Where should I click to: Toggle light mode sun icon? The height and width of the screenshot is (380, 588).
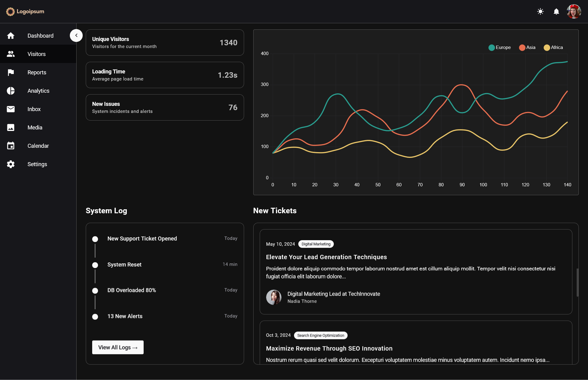pos(540,12)
